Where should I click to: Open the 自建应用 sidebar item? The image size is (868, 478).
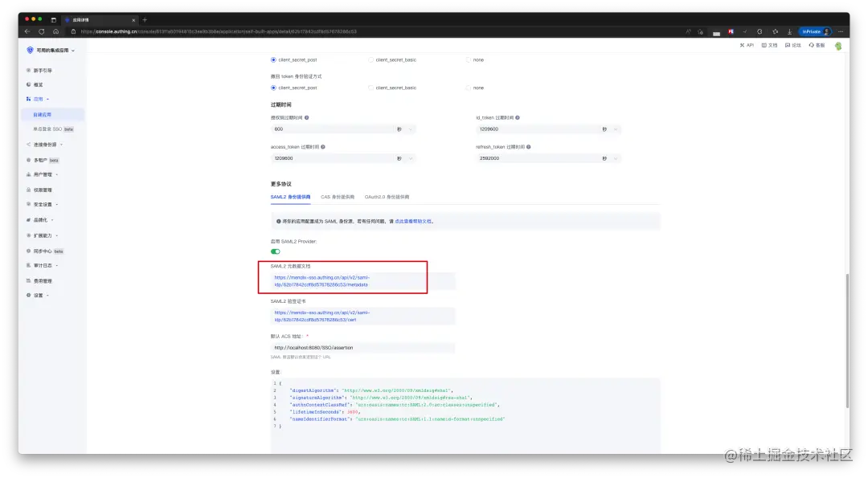[x=53, y=115]
